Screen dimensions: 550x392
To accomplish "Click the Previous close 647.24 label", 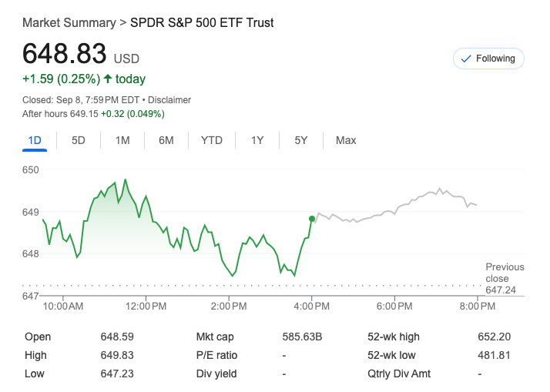I will point(505,278).
